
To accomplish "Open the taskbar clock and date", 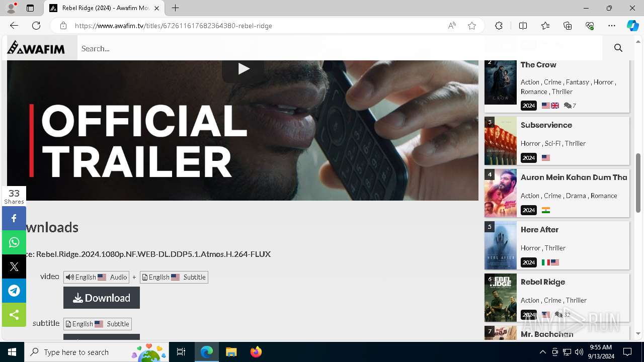I will point(600,352).
